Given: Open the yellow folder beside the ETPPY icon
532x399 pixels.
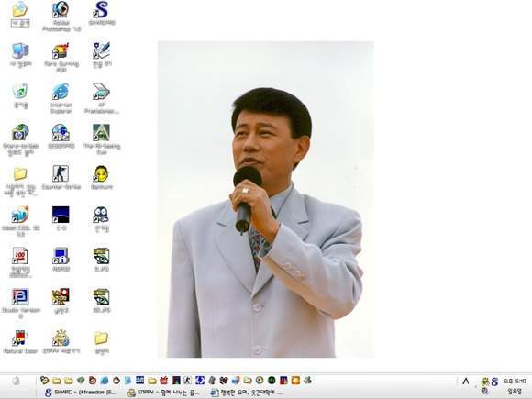Looking at the screenshot, I should (101, 338).
